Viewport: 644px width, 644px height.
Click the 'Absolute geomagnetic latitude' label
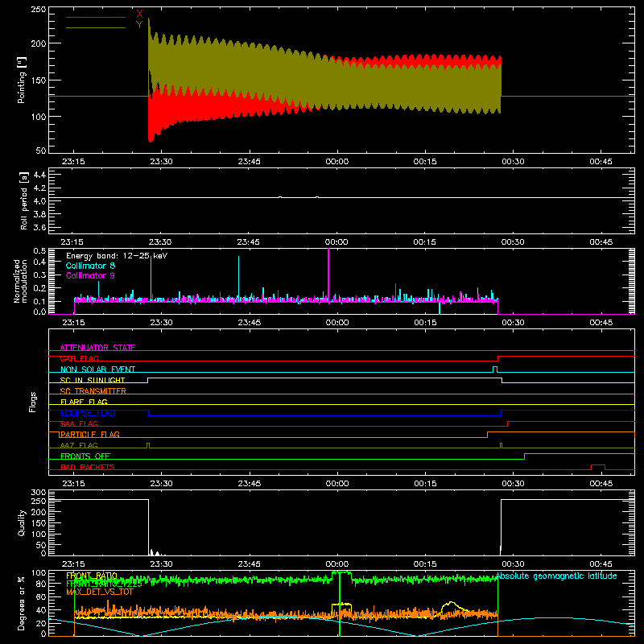coord(556,576)
